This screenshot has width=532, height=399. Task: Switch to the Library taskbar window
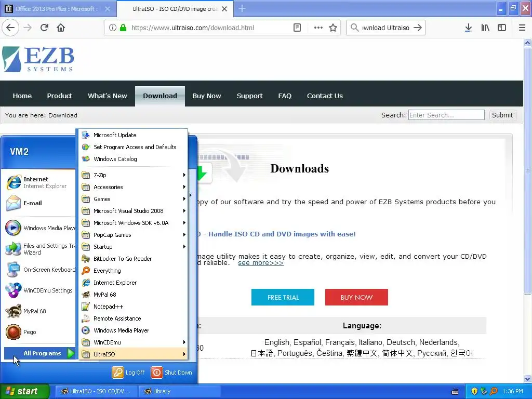pyautogui.click(x=179, y=391)
